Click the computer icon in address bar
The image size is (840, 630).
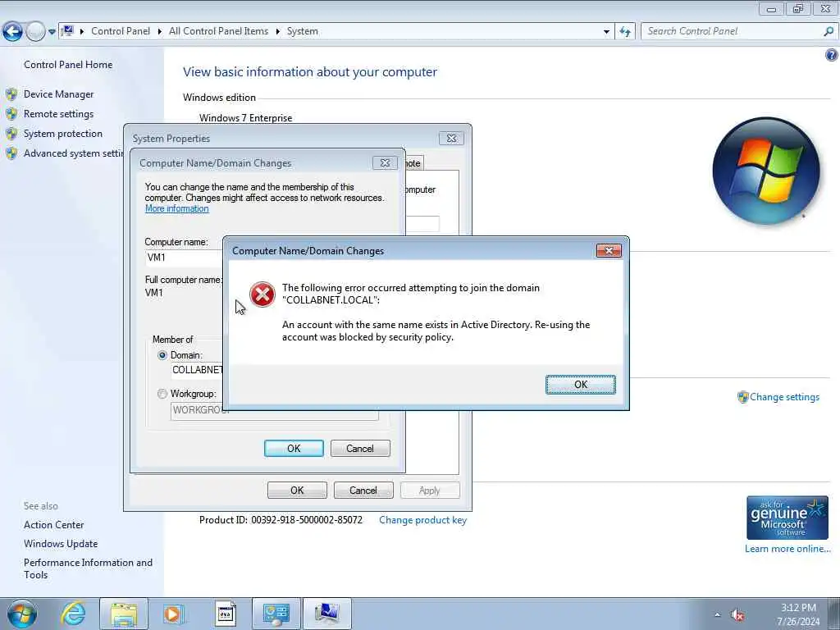[x=67, y=31]
